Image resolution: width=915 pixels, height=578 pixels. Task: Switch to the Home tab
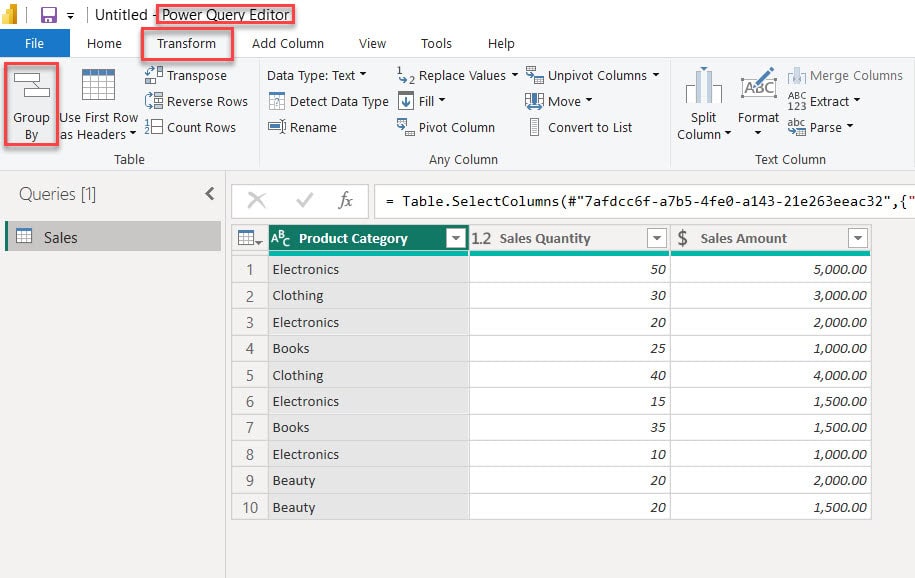click(104, 43)
